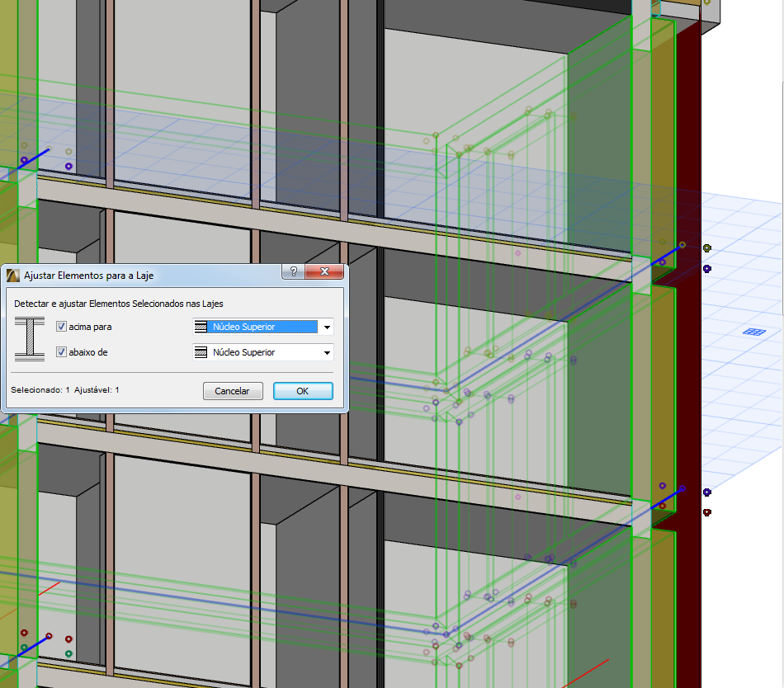The width and height of the screenshot is (784, 688).
Task: Open the 'abaixo de' Núcleo Superior dropdown
Action: coord(263,352)
